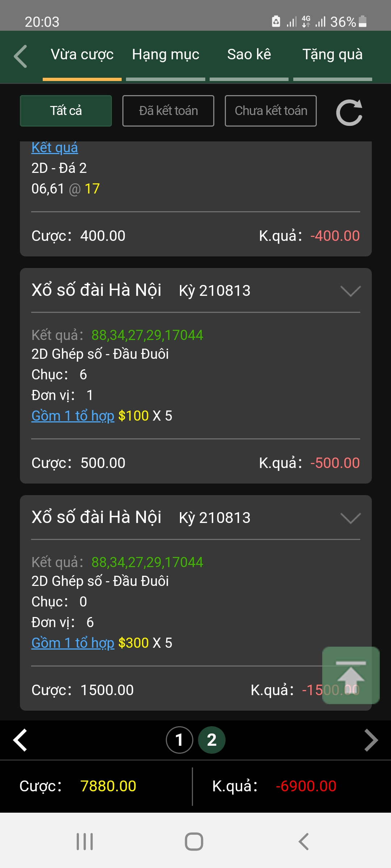Select the Chưa kết toán filter

271,111
